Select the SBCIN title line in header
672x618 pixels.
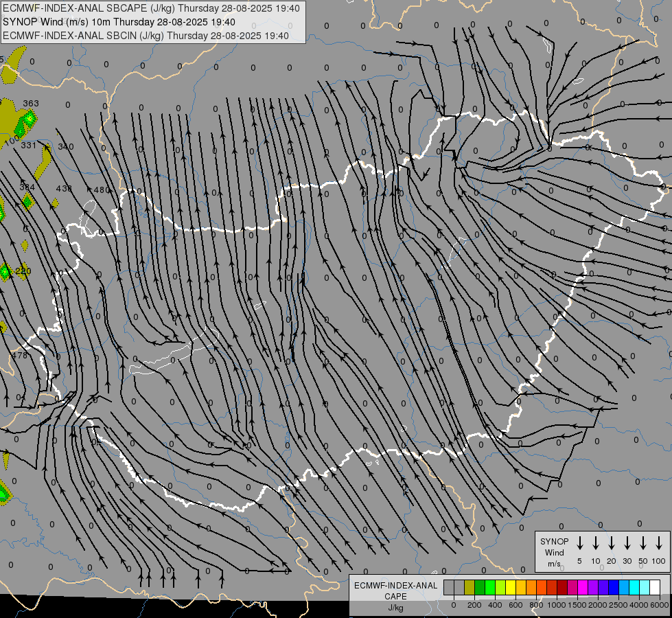(x=146, y=36)
